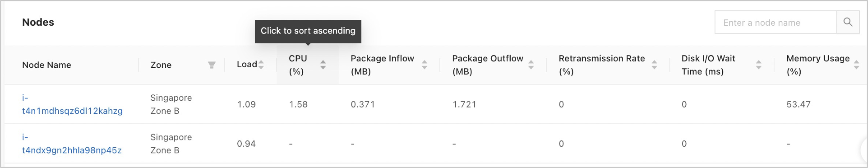This screenshot has height=168, width=868.
Task: Open the Zone column filter icon
Action: click(x=212, y=65)
